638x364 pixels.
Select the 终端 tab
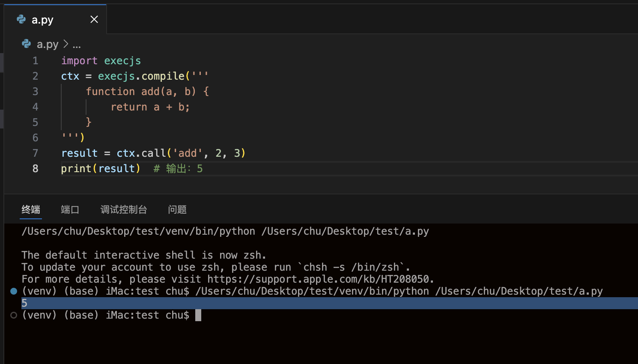(x=30, y=209)
